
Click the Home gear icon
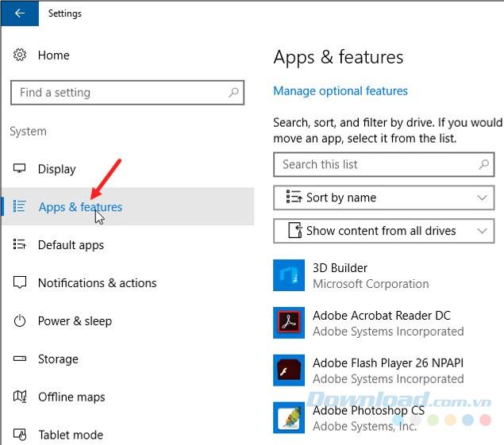tap(20, 55)
